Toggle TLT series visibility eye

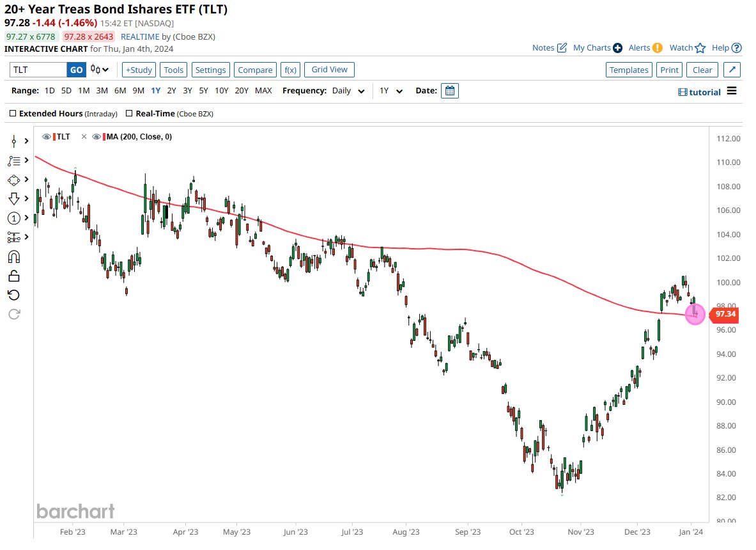click(x=46, y=136)
